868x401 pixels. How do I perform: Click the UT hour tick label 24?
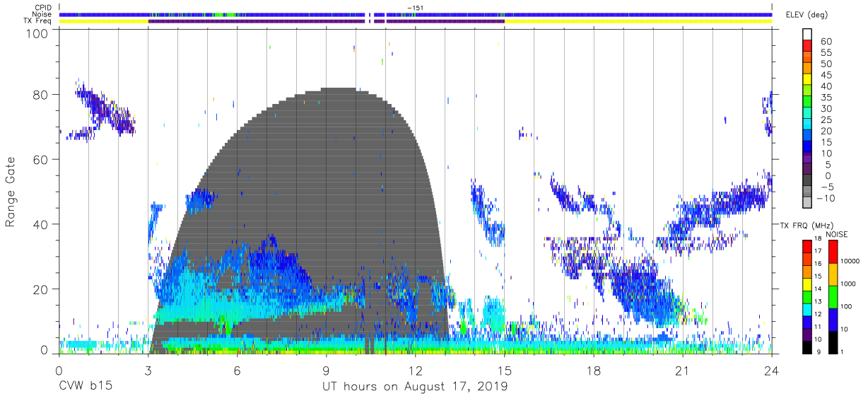pyautogui.click(x=772, y=371)
